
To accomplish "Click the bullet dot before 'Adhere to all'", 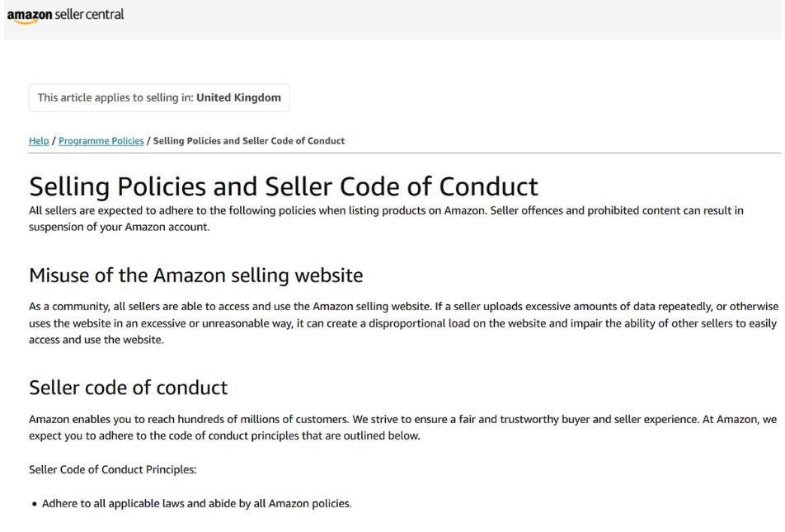I will [35, 504].
